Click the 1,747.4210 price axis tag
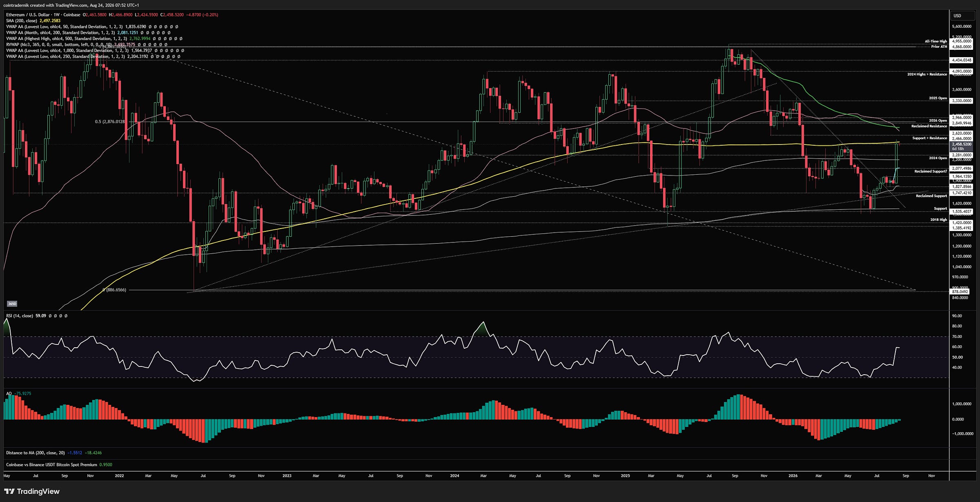This screenshot has width=980, height=502. (x=962, y=193)
